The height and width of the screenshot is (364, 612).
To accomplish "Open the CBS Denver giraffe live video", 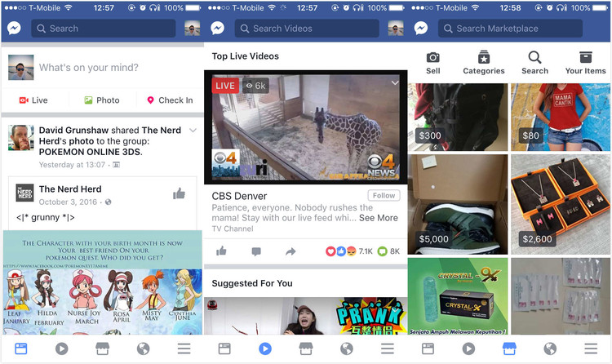I will click(306, 127).
